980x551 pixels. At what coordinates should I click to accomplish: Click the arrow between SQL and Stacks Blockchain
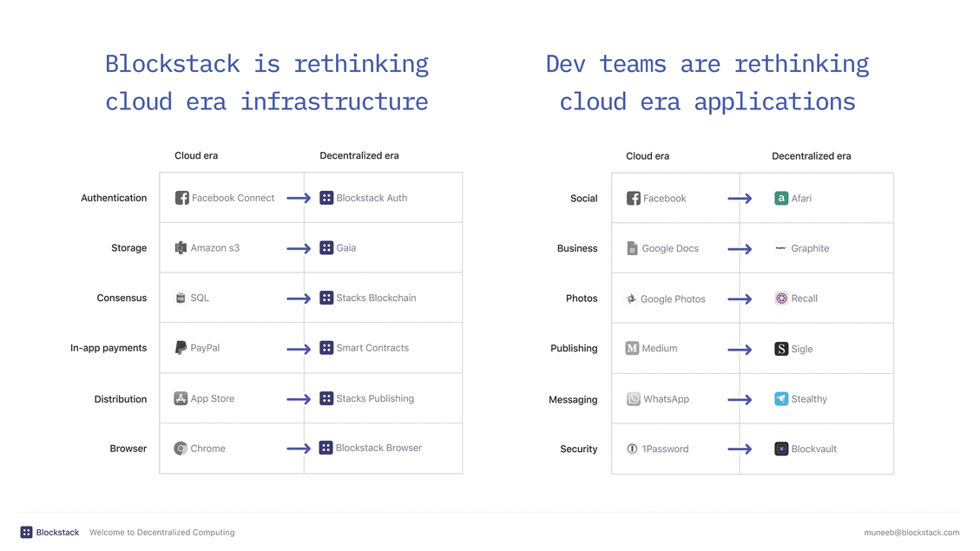click(299, 298)
